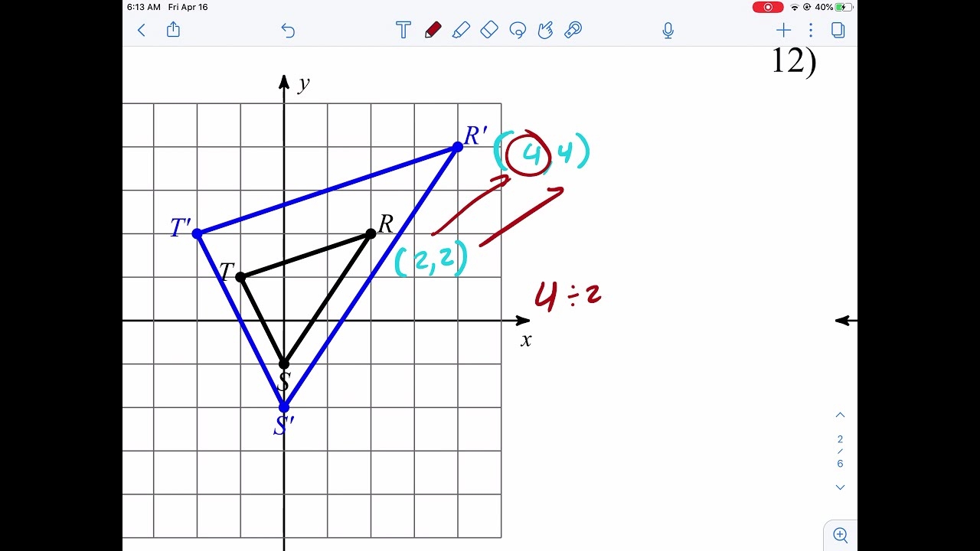Start audio recording with microphone
Screen dimensions: 980x551
point(668,30)
